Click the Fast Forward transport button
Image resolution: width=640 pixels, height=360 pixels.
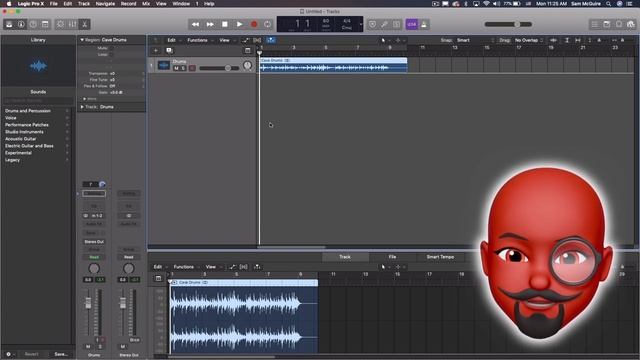(210, 24)
